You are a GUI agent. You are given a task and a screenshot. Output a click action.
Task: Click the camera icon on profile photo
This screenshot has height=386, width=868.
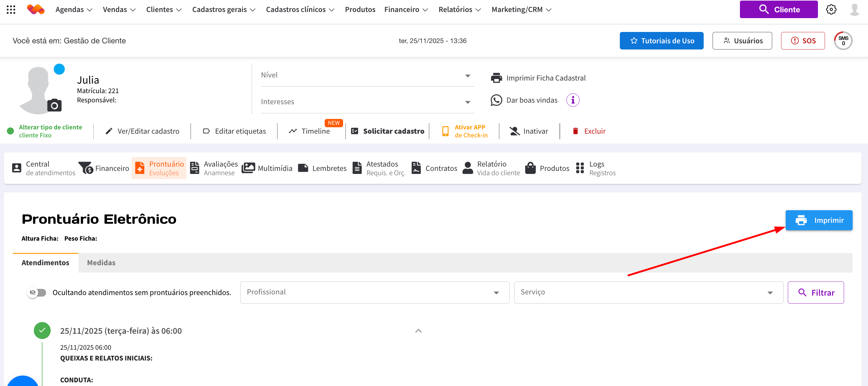pos(54,105)
